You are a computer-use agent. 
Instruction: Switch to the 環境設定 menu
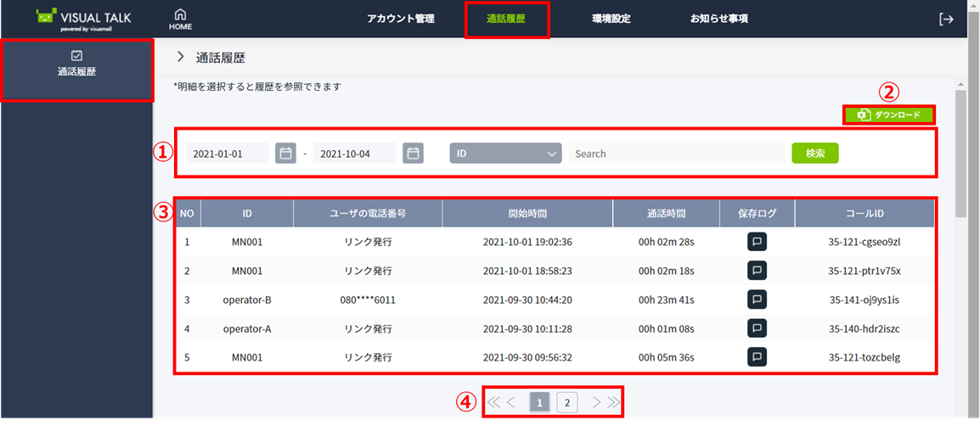click(611, 19)
